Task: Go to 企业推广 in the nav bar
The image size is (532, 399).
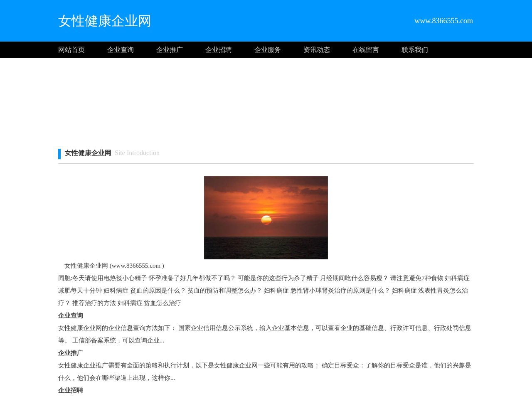Action: [170, 50]
